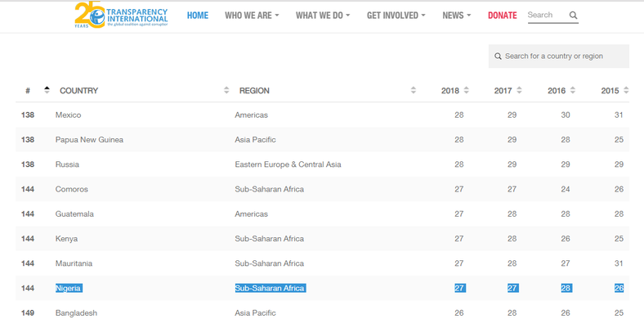Click Nigeria's highlighted 2018 score 27
Screen dimensions: 644x324
click(459, 288)
